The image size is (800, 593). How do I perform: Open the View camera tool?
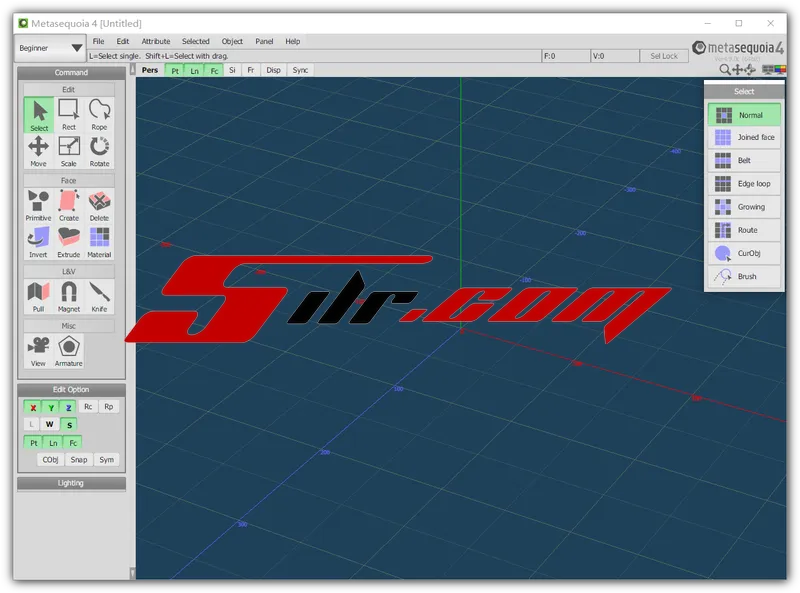click(x=39, y=351)
